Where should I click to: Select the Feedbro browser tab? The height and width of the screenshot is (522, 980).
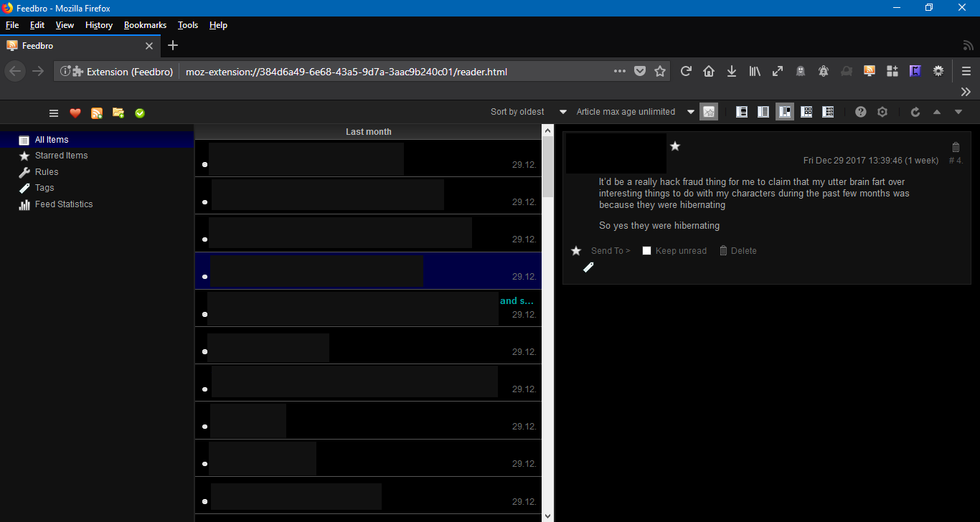tap(79, 46)
